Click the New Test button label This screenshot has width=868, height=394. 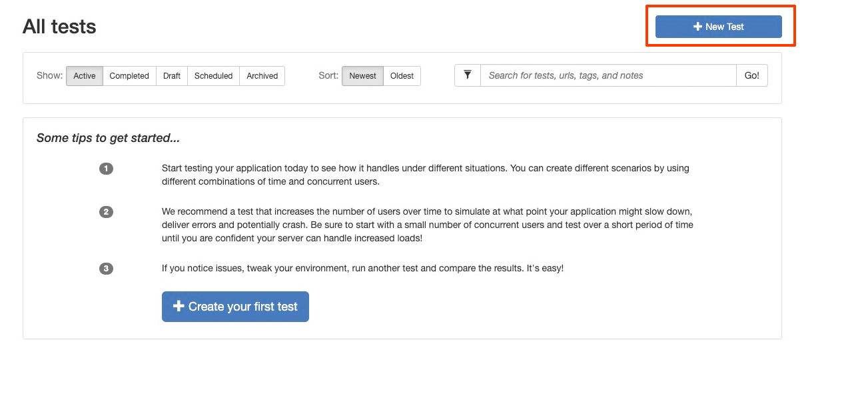click(x=724, y=27)
